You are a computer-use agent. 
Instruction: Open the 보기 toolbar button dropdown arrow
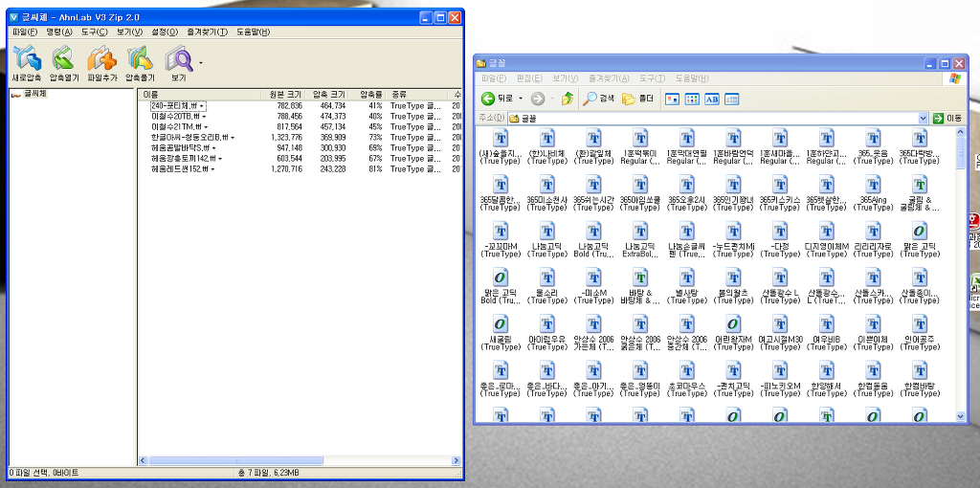(x=201, y=63)
